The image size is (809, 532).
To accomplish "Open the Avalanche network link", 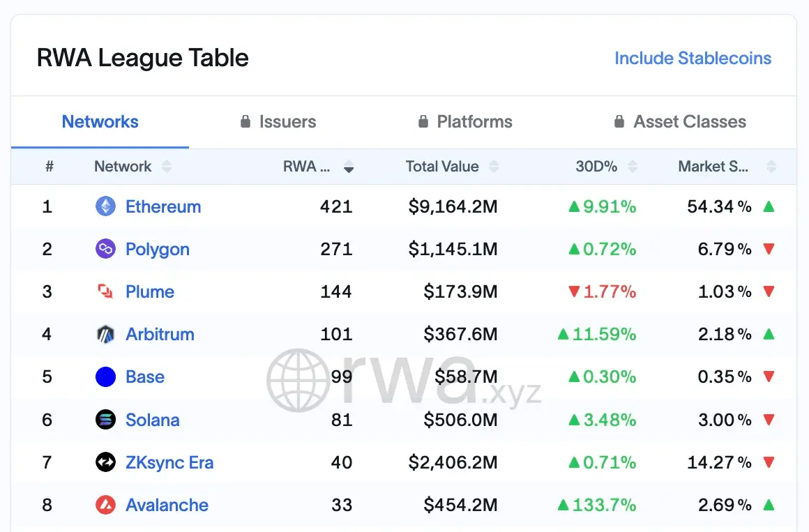I will coord(167,505).
